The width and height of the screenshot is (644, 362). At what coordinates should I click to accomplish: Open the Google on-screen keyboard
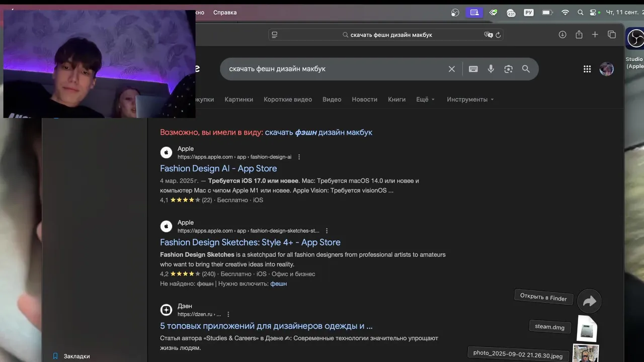(x=473, y=69)
